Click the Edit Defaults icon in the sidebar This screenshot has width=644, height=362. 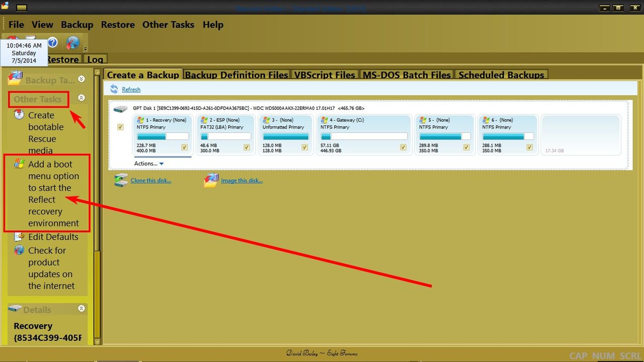pos(19,236)
